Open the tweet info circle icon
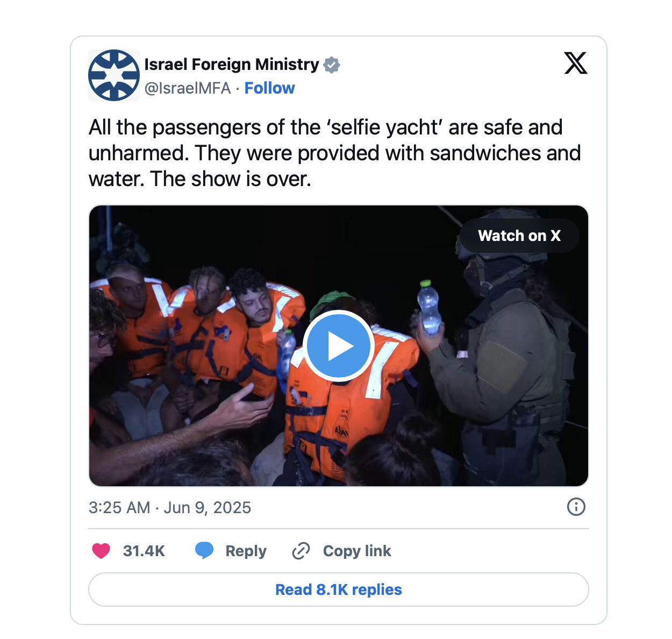 click(576, 507)
